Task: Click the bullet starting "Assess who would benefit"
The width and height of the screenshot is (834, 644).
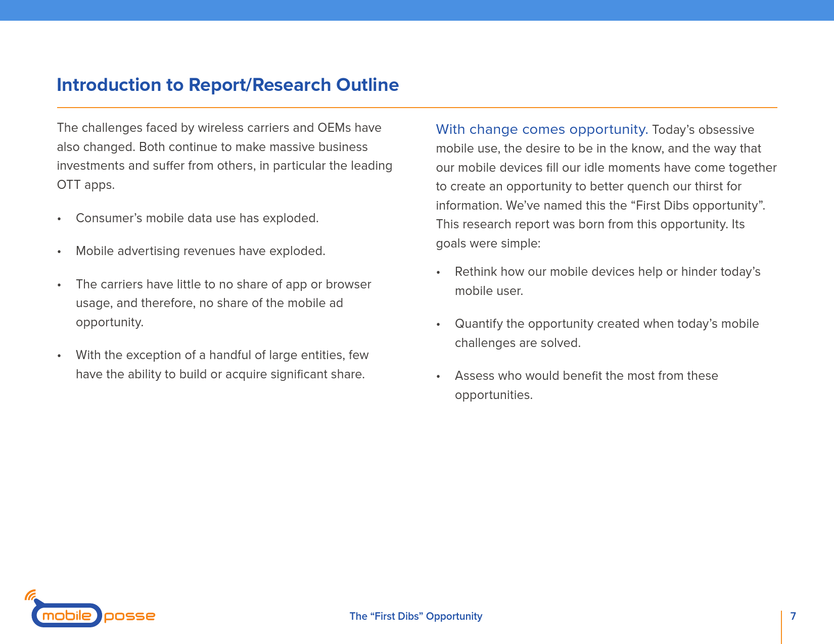Action: pyautogui.click(x=586, y=385)
